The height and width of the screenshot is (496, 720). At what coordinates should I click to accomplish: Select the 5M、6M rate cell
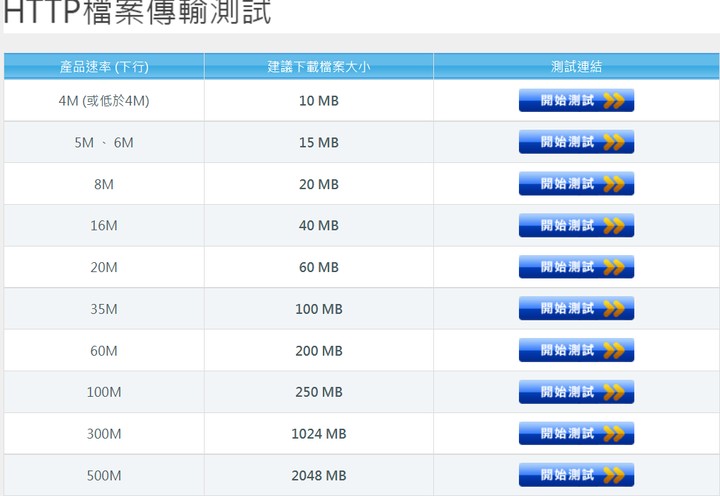point(104,142)
